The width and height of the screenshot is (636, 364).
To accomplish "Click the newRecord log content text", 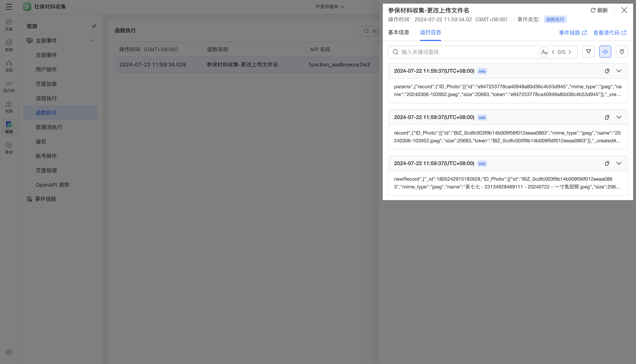I will (x=508, y=183).
